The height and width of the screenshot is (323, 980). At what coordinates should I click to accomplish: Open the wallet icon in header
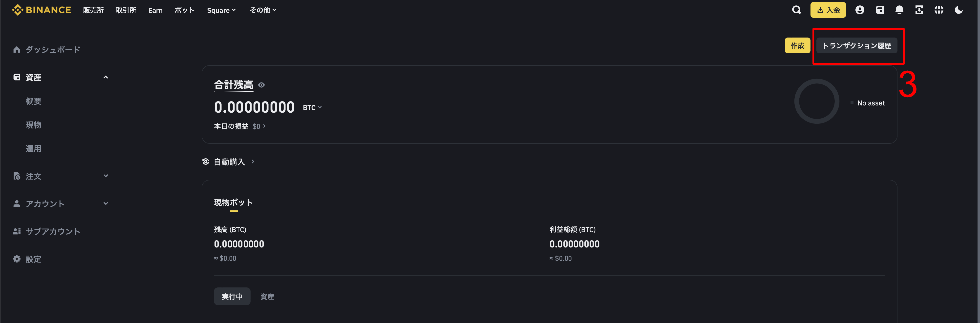(x=880, y=10)
